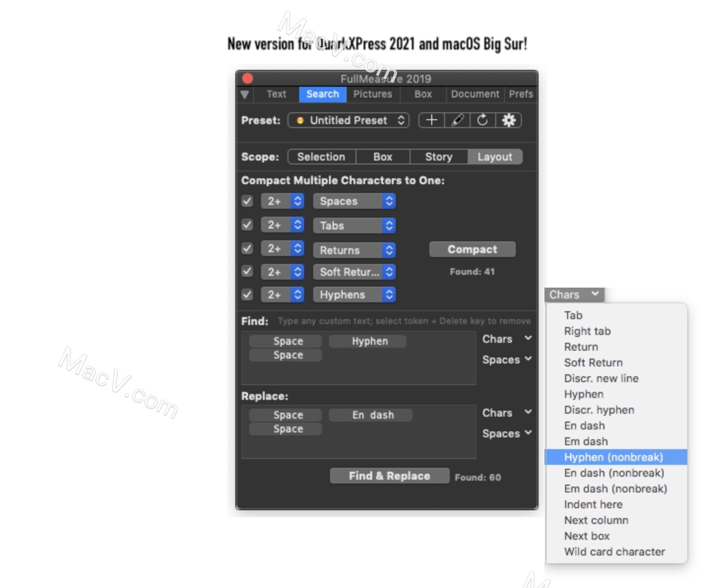Uncheck the Tabs compact checkbox
Screen dimensions: 702x588
(247, 225)
